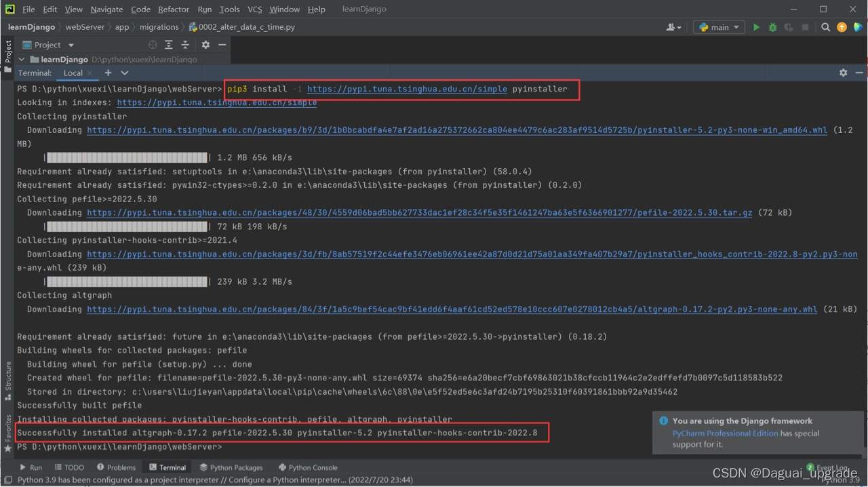The height and width of the screenshot is (487, 868).
Task: Click the orange IDE update arrow icon
Action: pos(842,27)
